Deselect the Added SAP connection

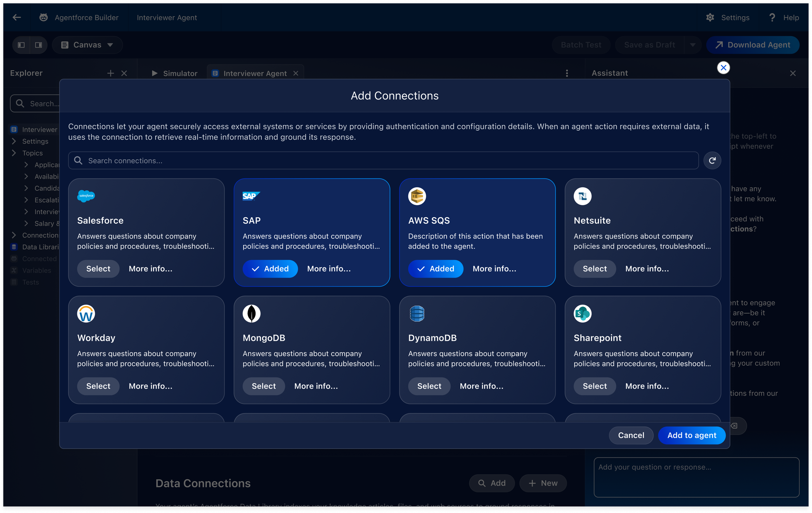point(270,269)
